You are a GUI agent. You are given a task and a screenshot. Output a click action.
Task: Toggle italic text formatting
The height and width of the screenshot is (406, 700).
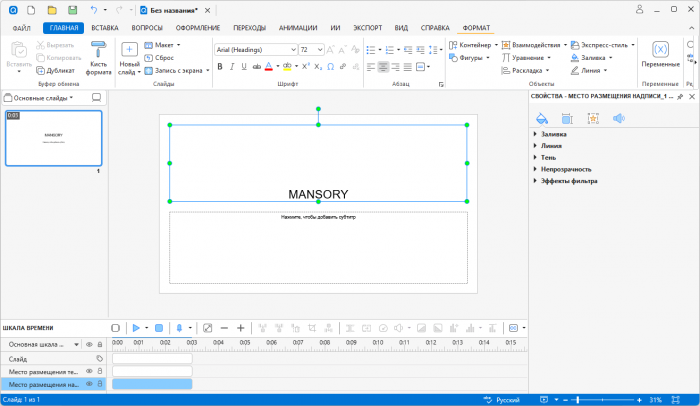point(231,67)
